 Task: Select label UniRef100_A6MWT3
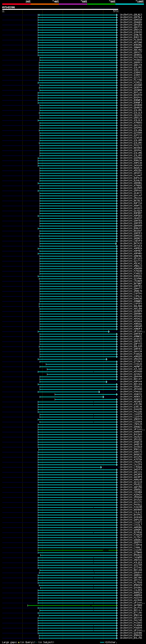tap(131, 366)
